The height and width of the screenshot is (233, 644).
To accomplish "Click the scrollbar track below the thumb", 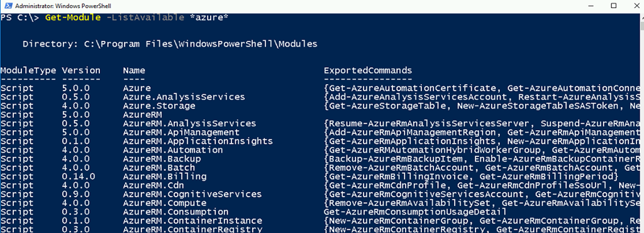I will pos(641,131).
